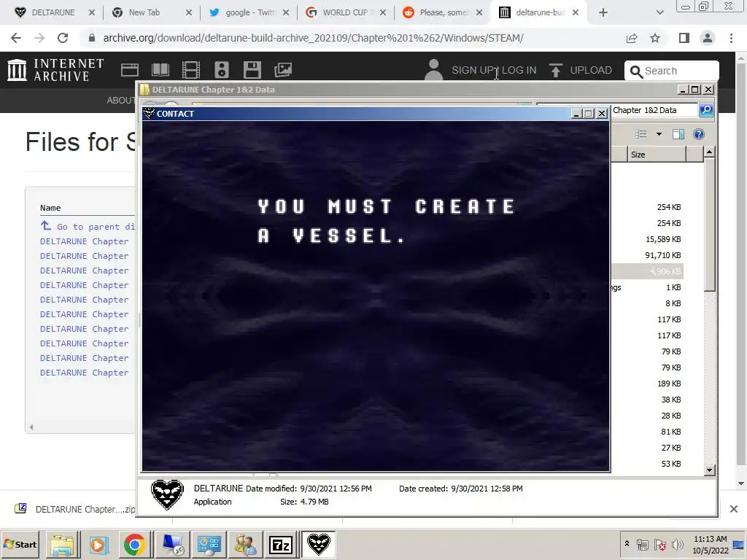The image size is (747, 560).
Task: Click YOU MUST CREATE A VESSEL text
Action: coord(386,221)
